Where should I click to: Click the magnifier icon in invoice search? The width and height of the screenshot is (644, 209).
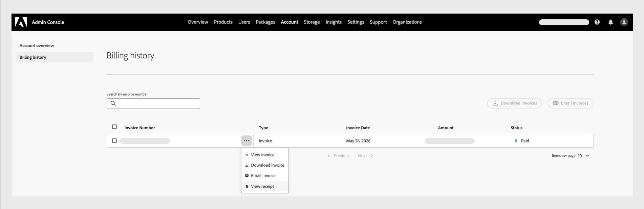[x=113, y=103]
